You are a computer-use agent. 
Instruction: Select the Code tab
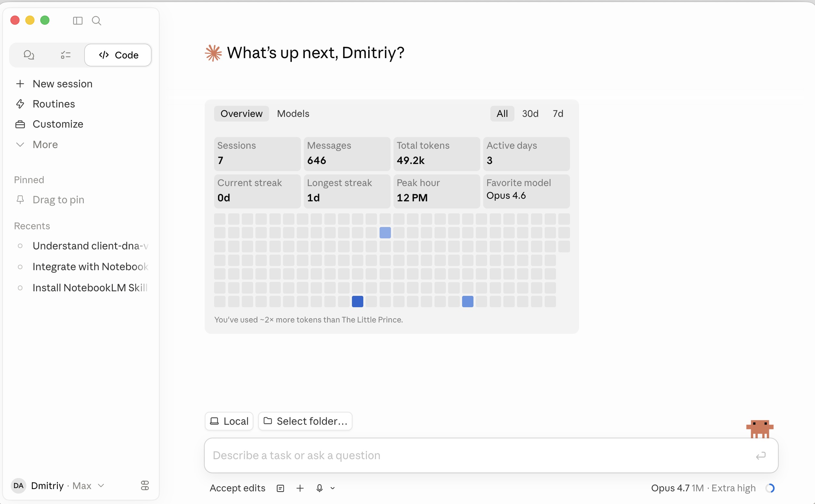118,55
